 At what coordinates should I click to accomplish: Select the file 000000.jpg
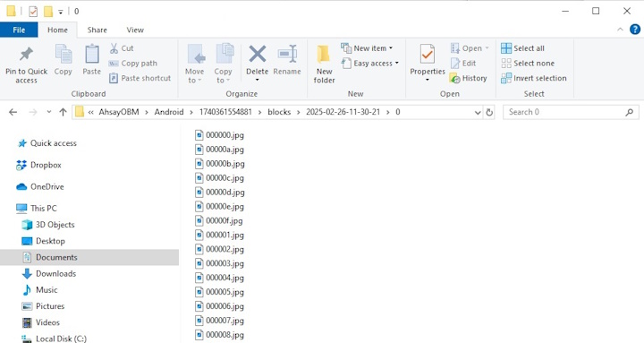point(219,135)
